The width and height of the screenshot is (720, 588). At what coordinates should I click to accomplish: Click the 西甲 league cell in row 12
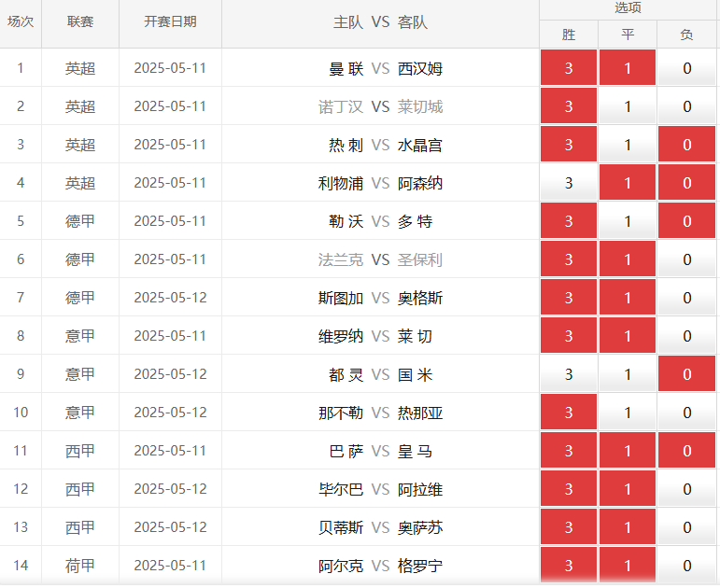80,489
